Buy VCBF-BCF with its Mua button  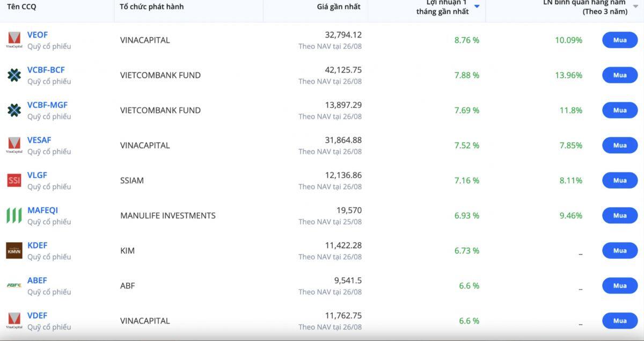click(x=620, y=75)
